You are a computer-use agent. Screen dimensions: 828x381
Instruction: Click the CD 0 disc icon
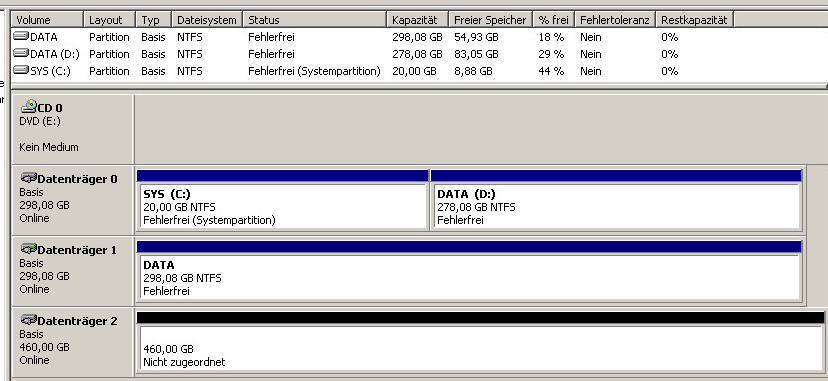(x=29, y=106)
